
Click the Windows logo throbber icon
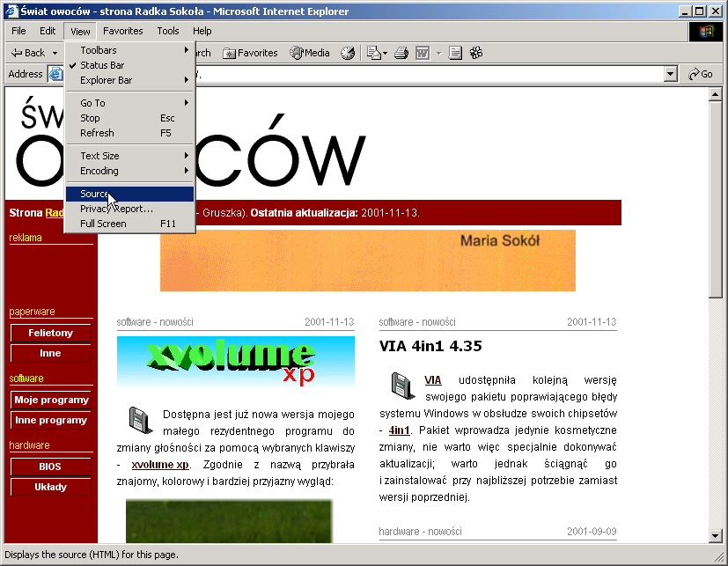706,32
